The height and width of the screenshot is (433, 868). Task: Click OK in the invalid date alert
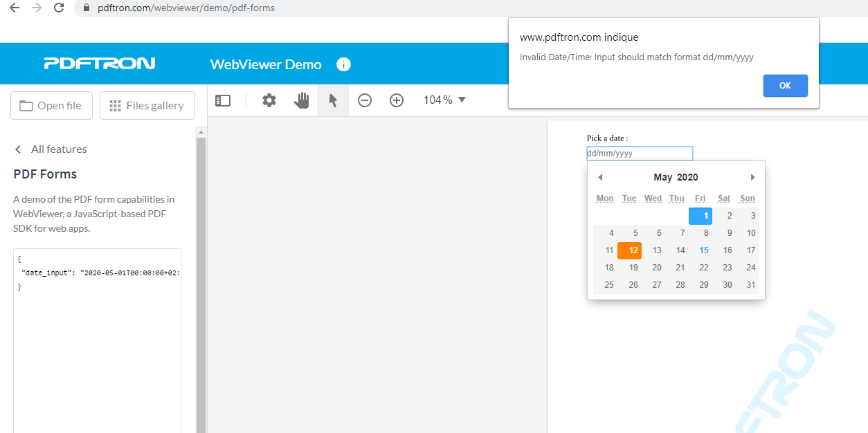785,86
